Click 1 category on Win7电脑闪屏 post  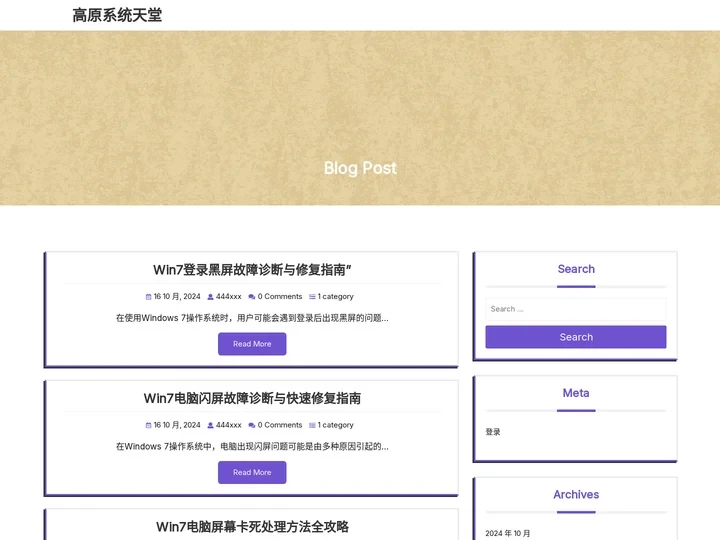tap(336, 425)
